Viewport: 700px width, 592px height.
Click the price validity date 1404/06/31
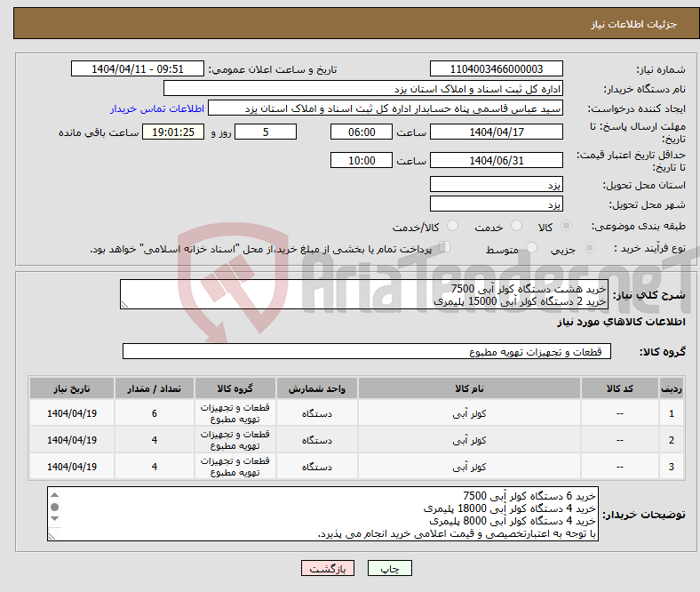pyautogui.click(x=496, y=160)
